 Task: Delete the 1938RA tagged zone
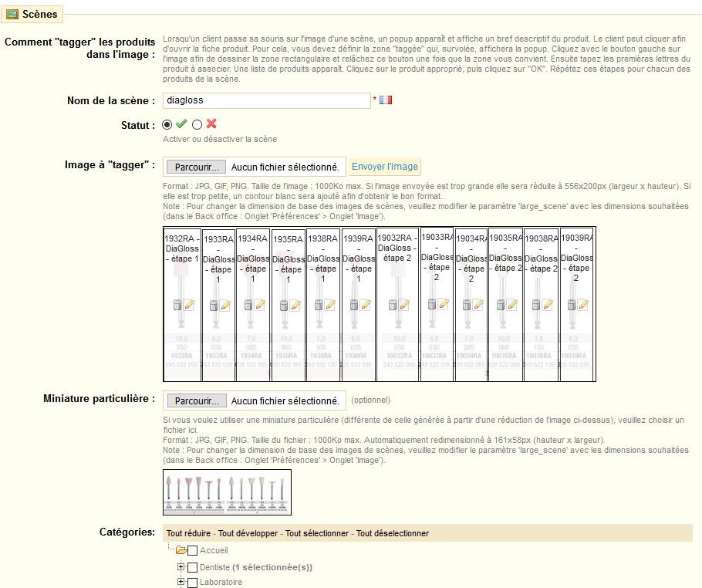point(319,305)
